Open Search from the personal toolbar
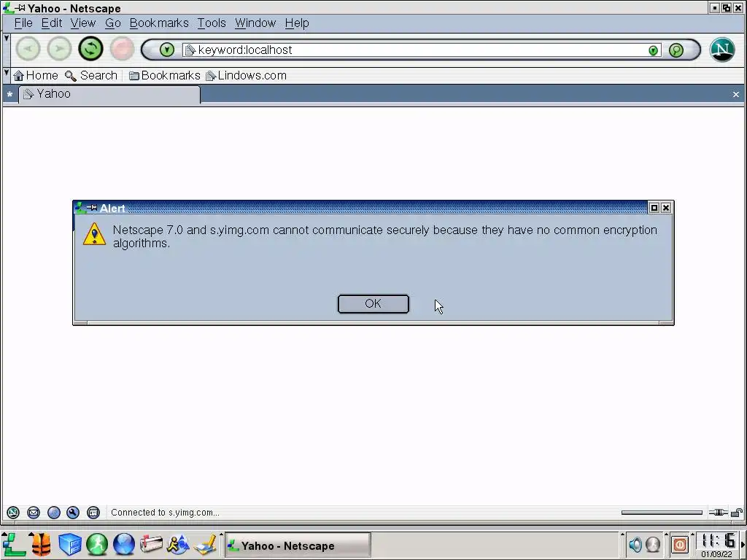The width and height of the screenshot is (747, 560). click(x=91, y=75)
